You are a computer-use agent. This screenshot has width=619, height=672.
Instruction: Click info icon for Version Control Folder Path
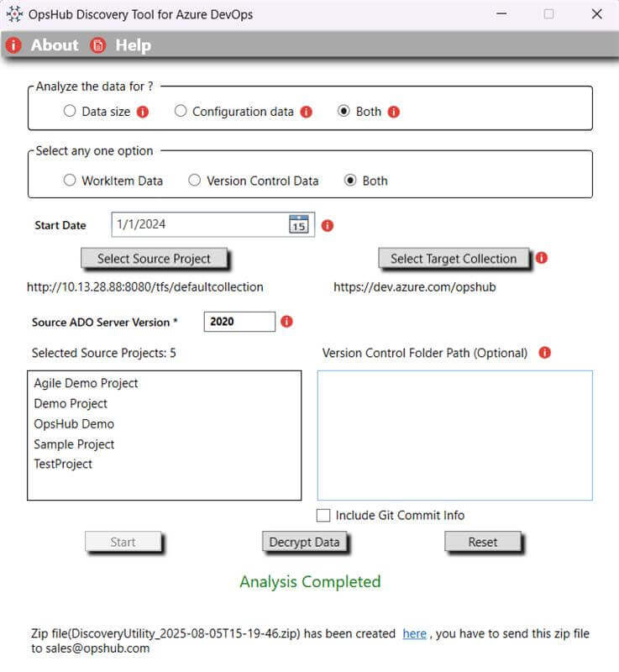(544, 353)
